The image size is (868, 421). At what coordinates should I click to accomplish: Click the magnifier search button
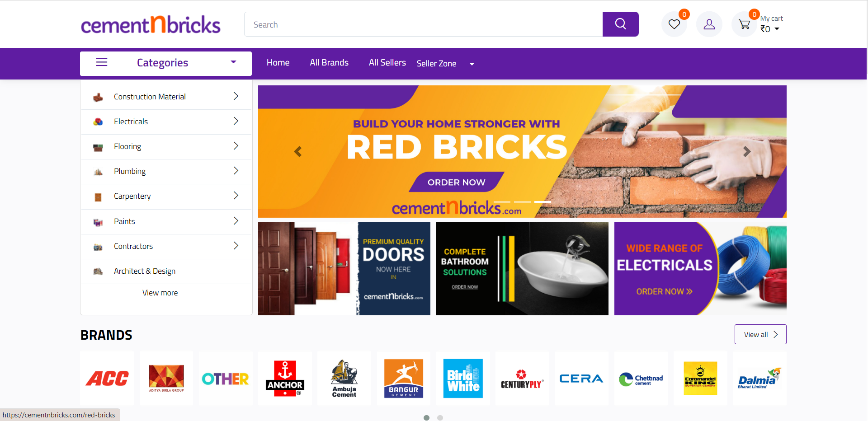[620, 24]
